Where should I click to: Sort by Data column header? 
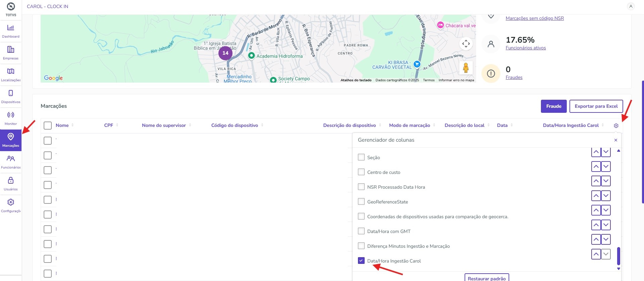pos(502,125)
